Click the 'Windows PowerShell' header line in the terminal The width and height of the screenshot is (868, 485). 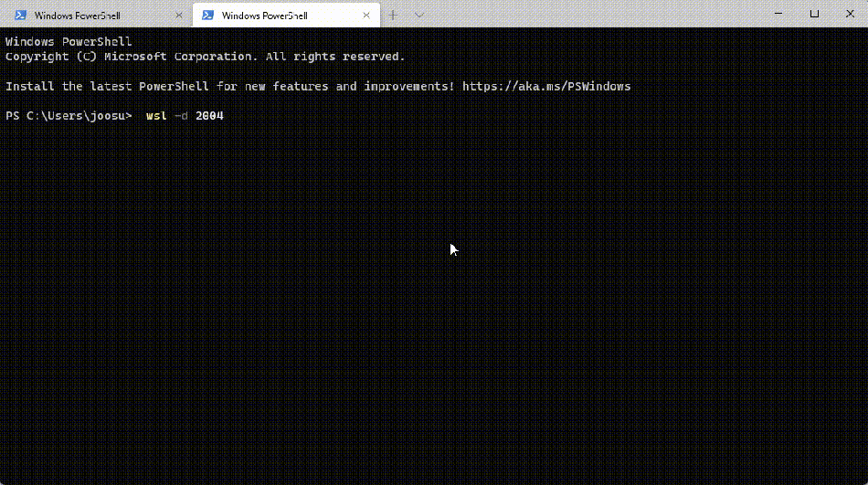(x=69, y=42)
